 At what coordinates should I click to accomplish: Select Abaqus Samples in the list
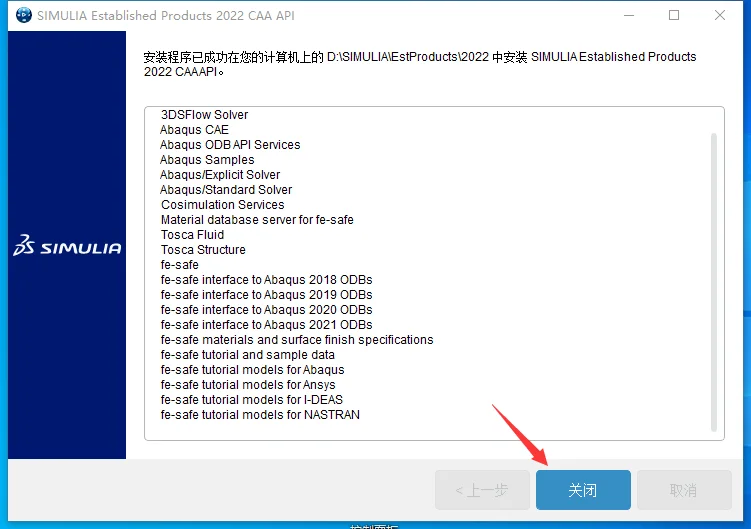(x=207, y=160)
